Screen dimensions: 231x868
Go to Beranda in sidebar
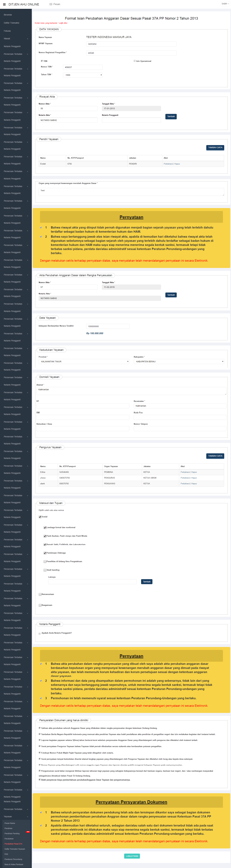8,15
